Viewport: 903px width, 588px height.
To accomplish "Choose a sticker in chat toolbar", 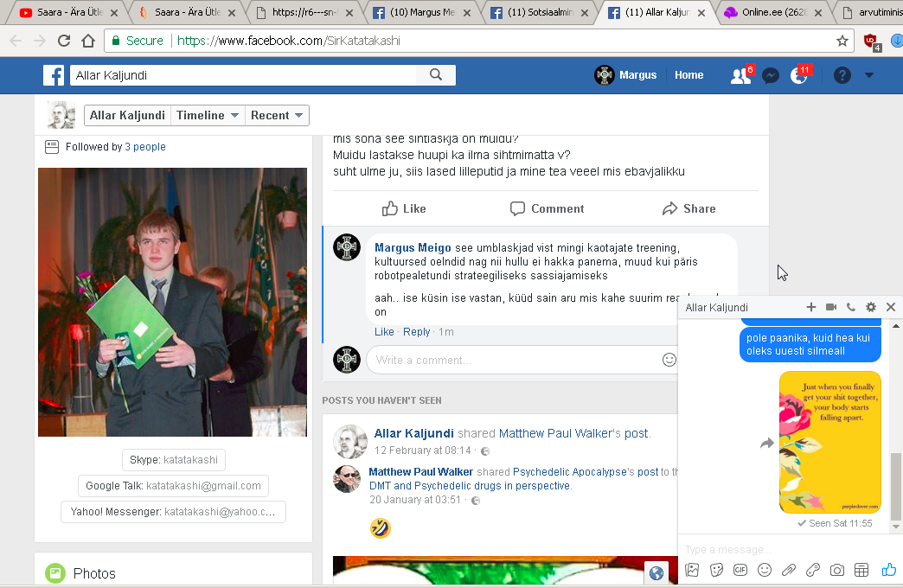I will tap(716, 570).
